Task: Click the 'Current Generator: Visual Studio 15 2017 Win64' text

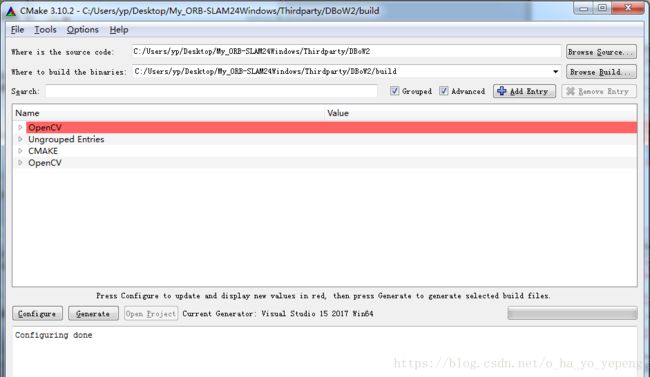Action: click(x=278, y=314)
